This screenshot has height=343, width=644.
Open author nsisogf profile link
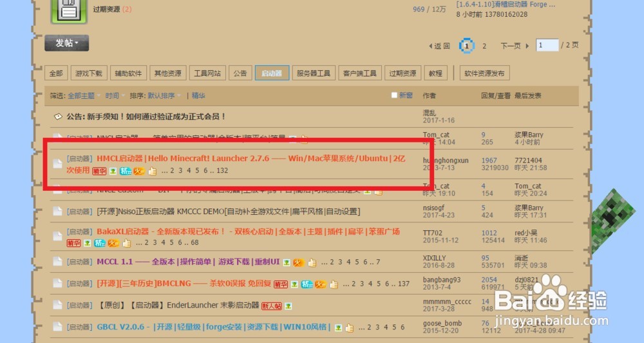433,208
